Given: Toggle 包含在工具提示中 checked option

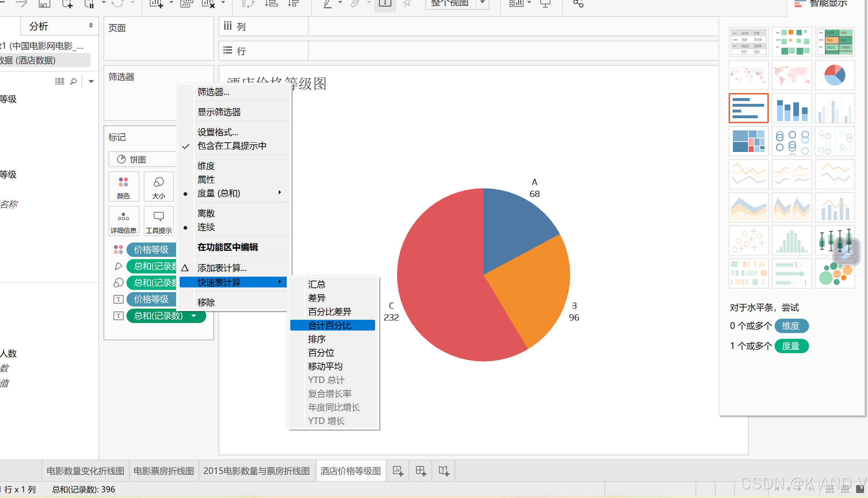Looking at the screenshot, I should click(x=232, y=146).
